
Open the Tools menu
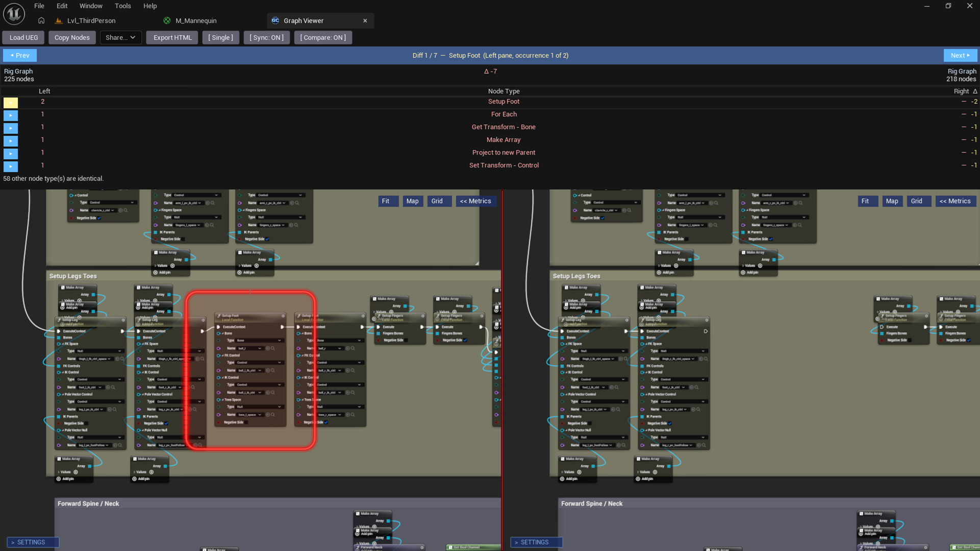[x=122, y=6]
